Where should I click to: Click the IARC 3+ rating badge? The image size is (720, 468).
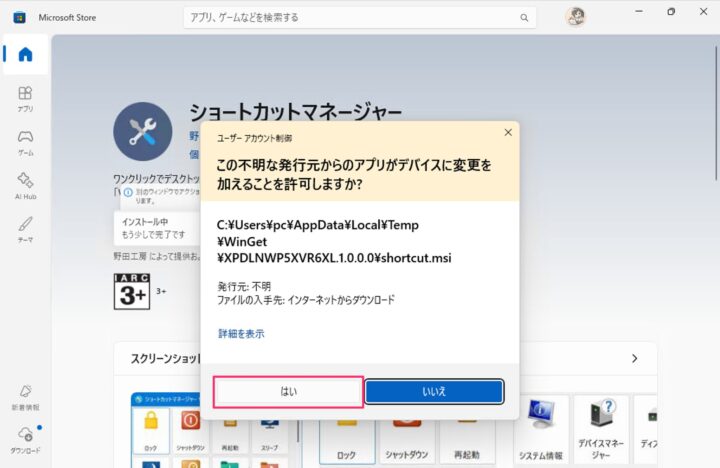(133, 290)
